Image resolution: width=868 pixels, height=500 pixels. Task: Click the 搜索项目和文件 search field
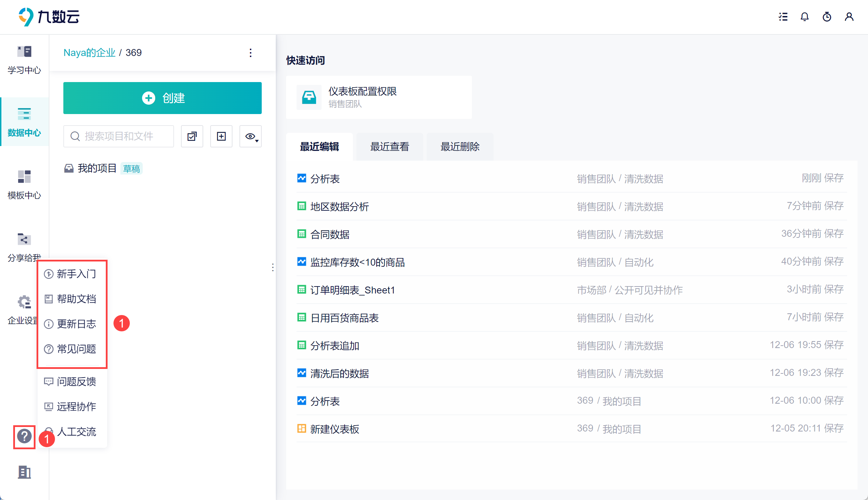click(119, 136)
